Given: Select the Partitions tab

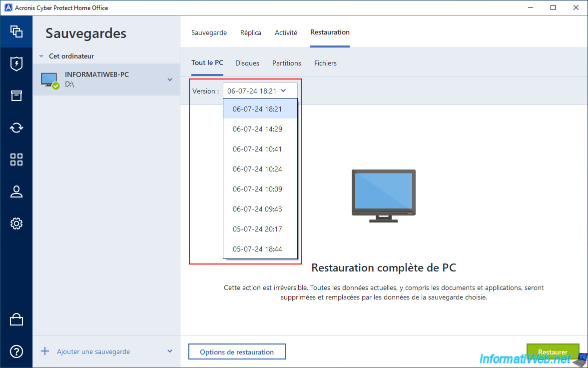Looking at the screenshot, I should pos(287,63).
